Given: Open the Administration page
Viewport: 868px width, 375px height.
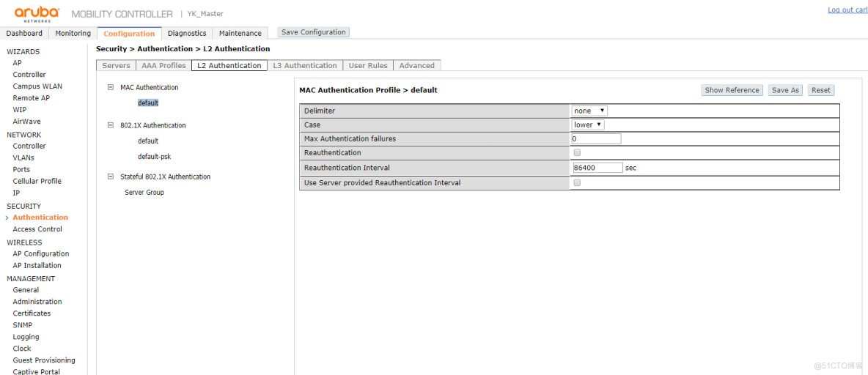Looking at the screenshot, I should pos(37,302).
